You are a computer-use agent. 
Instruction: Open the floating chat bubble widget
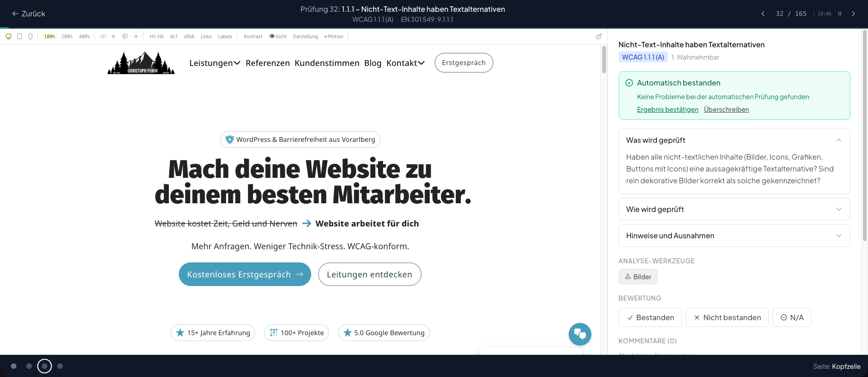click(x=580, y=334)
